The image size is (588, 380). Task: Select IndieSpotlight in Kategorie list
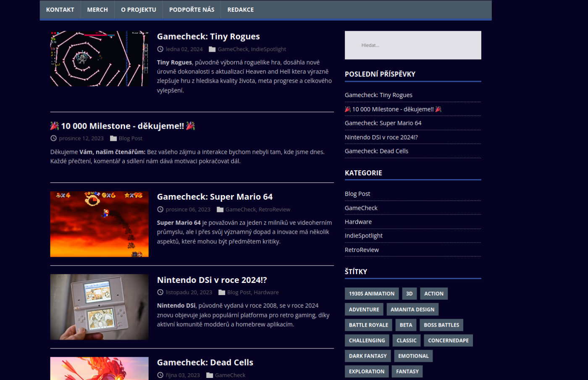pyautogui.click(x=364, y=236)
